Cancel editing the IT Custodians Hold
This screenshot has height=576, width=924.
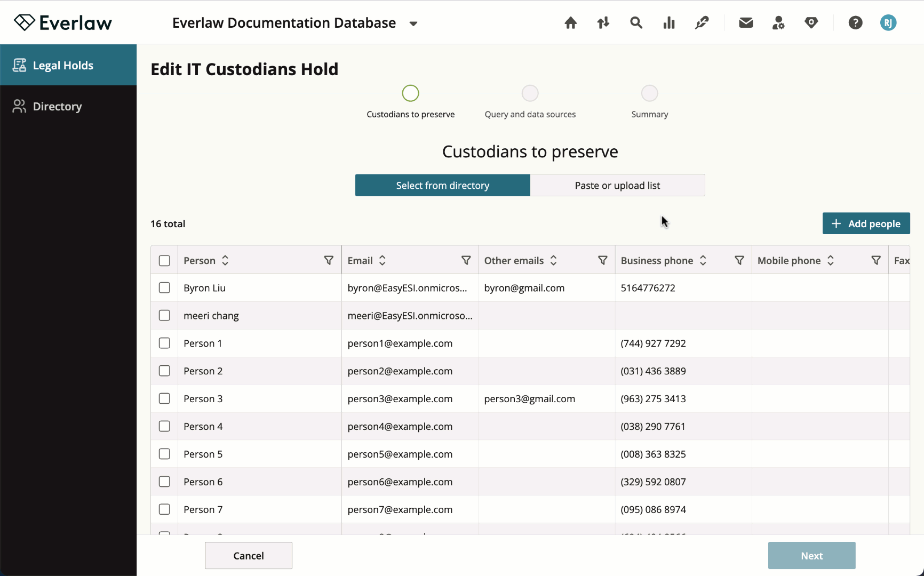248,555
